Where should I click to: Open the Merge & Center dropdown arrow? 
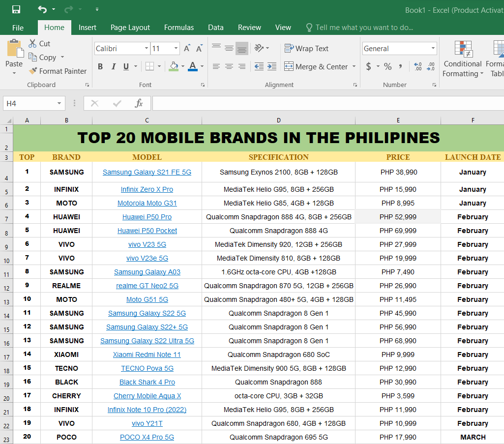click(x=354, y=66)
